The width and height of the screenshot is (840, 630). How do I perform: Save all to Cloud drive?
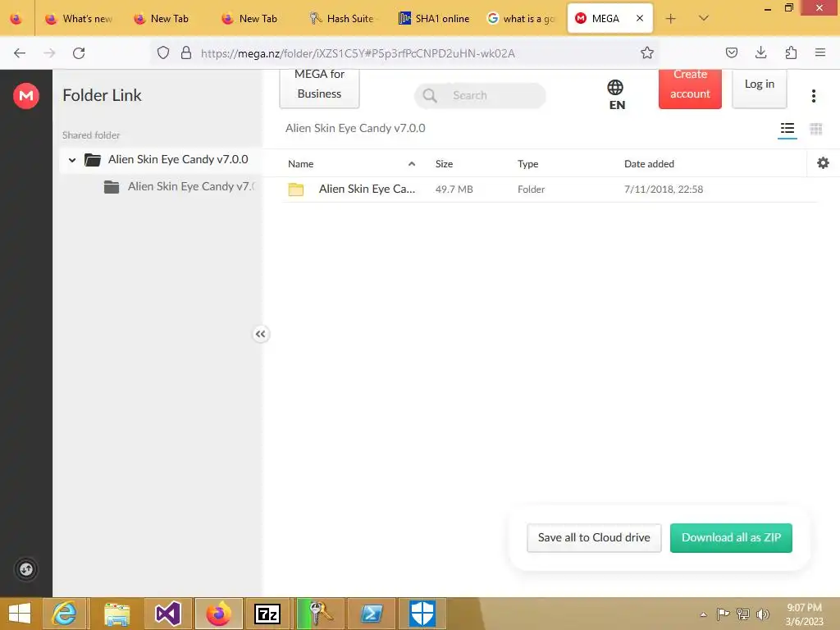click(594, 537)
